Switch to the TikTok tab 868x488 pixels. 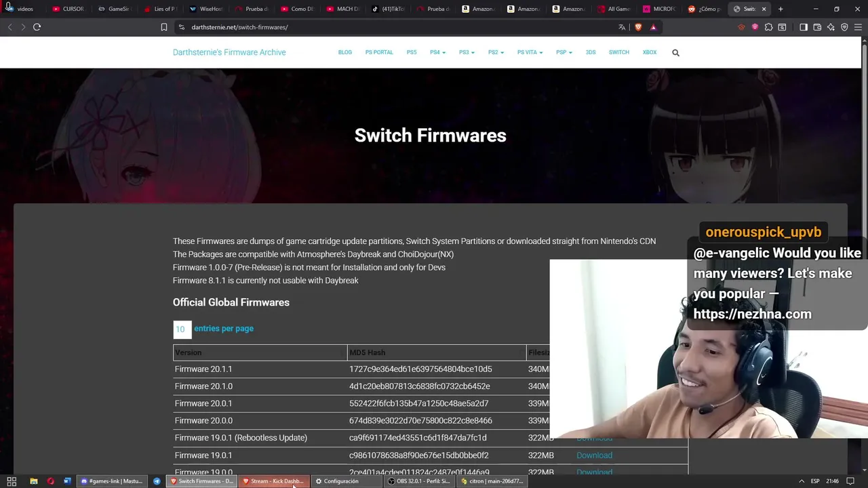pos(388,9)
